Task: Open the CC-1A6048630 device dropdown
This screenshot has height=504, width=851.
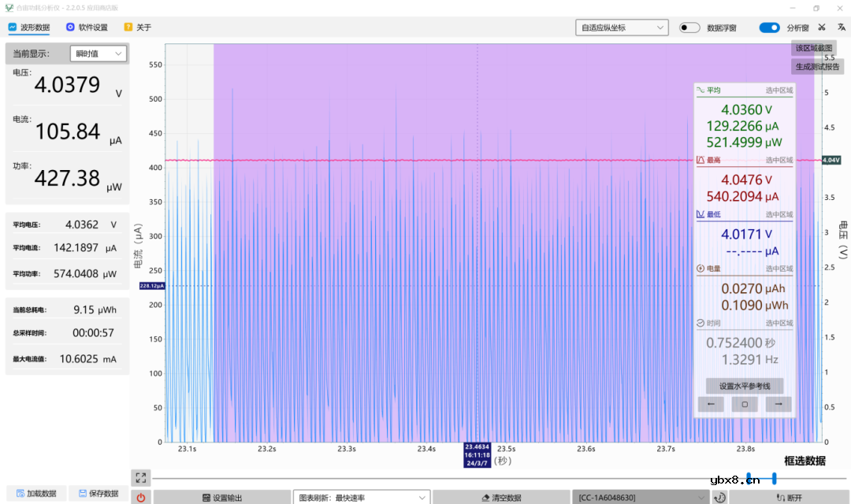Action: click(x=640, y=498)
